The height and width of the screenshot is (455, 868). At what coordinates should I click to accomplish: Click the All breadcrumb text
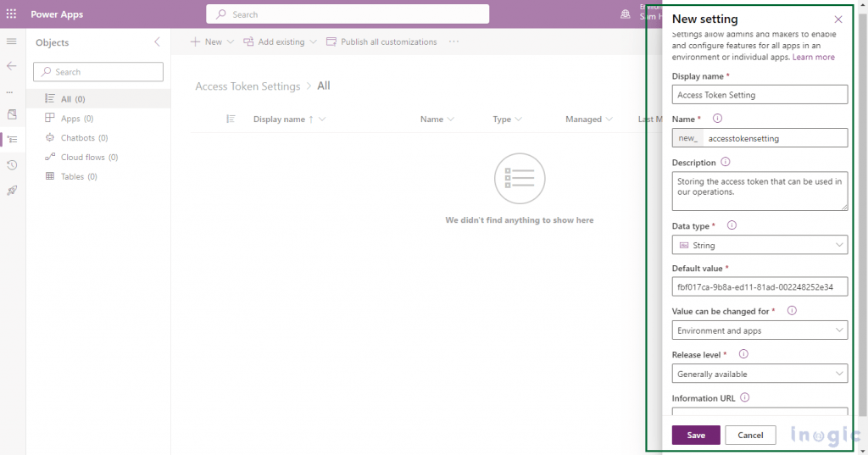click(323, 86)
